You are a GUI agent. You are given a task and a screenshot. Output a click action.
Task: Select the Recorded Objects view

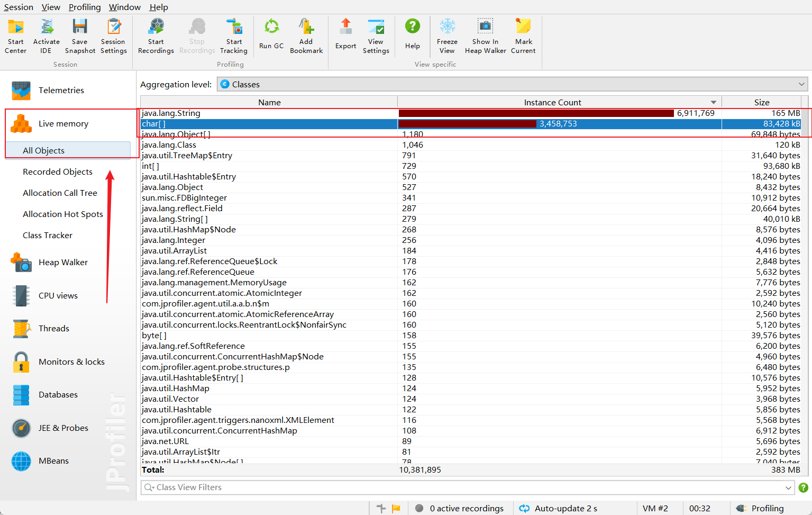(58, 172)
